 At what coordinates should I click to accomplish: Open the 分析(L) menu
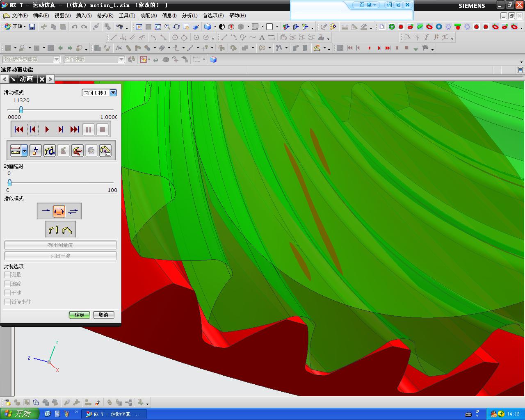pos(189,16)
